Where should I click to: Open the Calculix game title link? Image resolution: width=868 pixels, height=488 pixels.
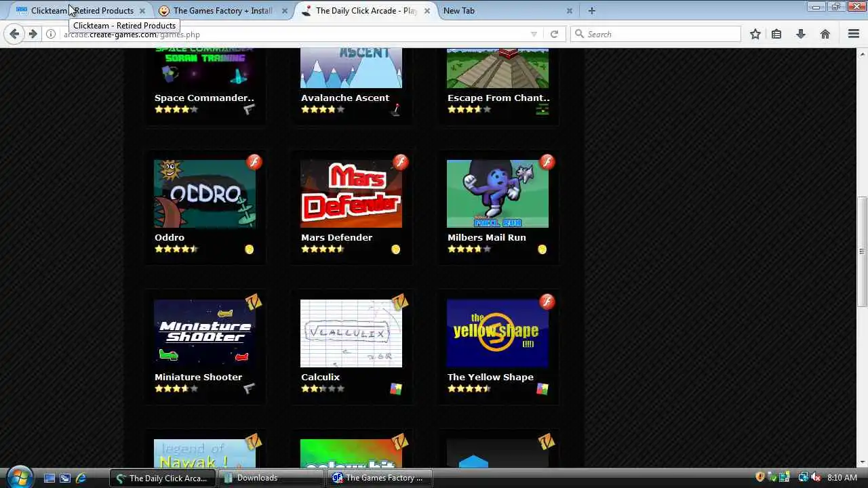click(320, 377)
